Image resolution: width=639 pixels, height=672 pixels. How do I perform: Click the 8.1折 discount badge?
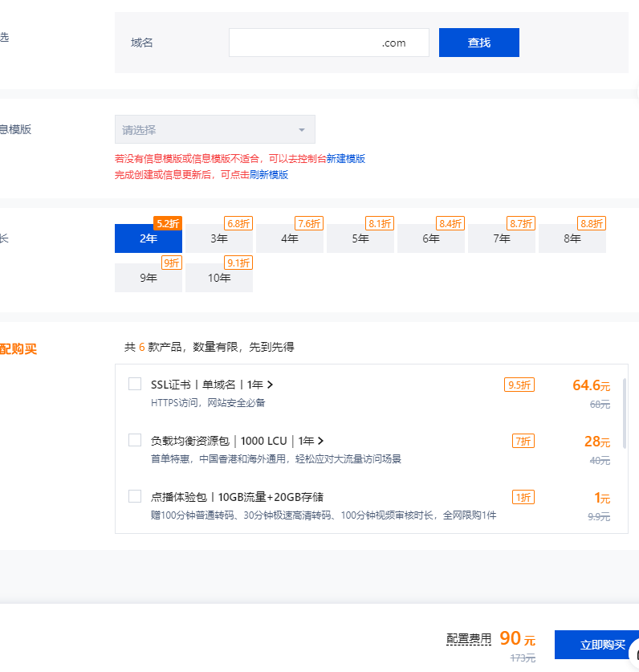[380, 223]
